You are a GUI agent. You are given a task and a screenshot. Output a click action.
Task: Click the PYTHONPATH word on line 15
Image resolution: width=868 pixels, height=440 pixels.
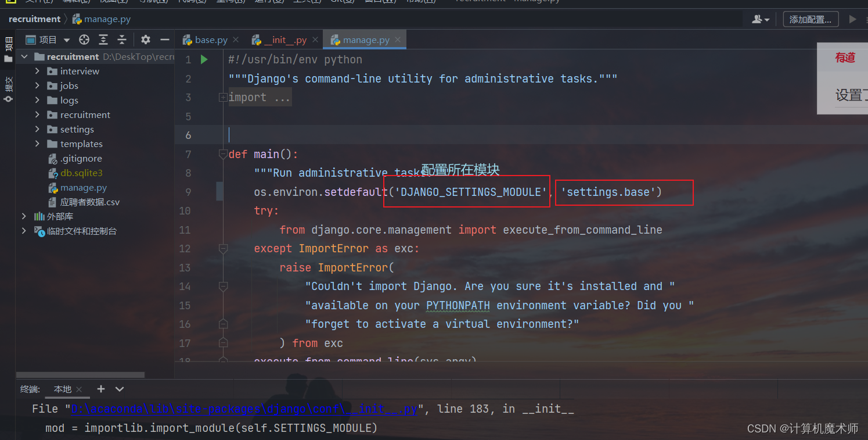458,305
